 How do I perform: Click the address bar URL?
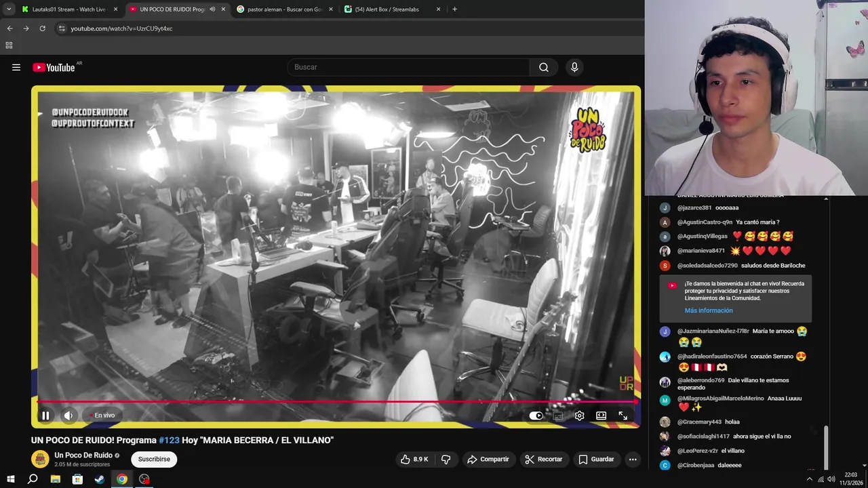(x=122, y=28)
